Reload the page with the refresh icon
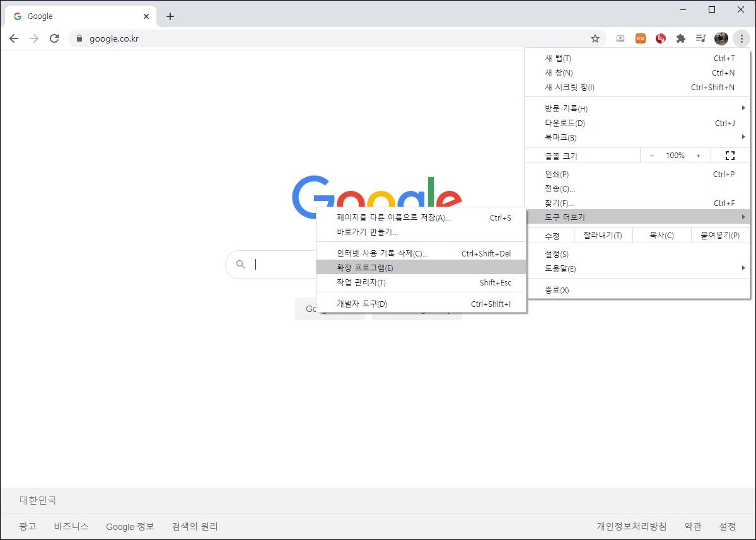756x540 pixels. (x=54, y=38)
